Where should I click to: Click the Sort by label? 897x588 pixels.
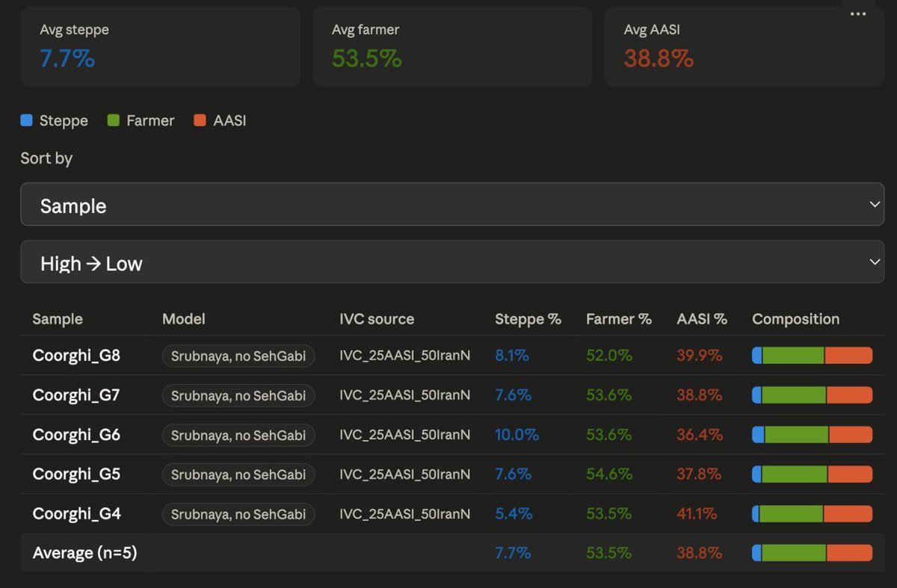point(46,158)
